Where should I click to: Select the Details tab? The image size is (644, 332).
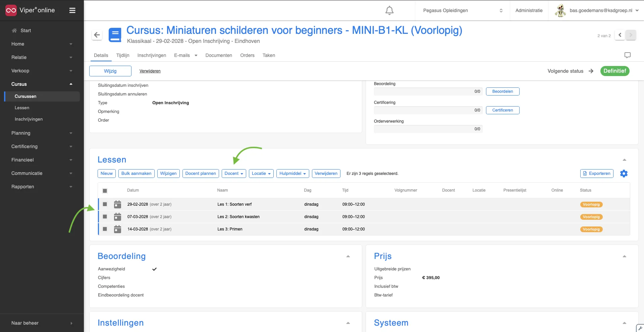tap(101, 55)
